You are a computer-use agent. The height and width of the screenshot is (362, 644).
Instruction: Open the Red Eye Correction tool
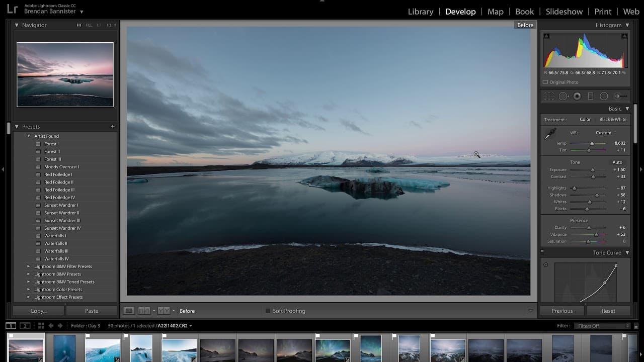coord(577,96)
